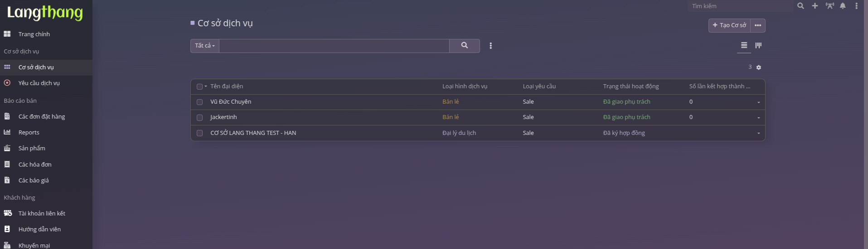
Task: Open column settings gear icon
Action: tap(759, 67)
